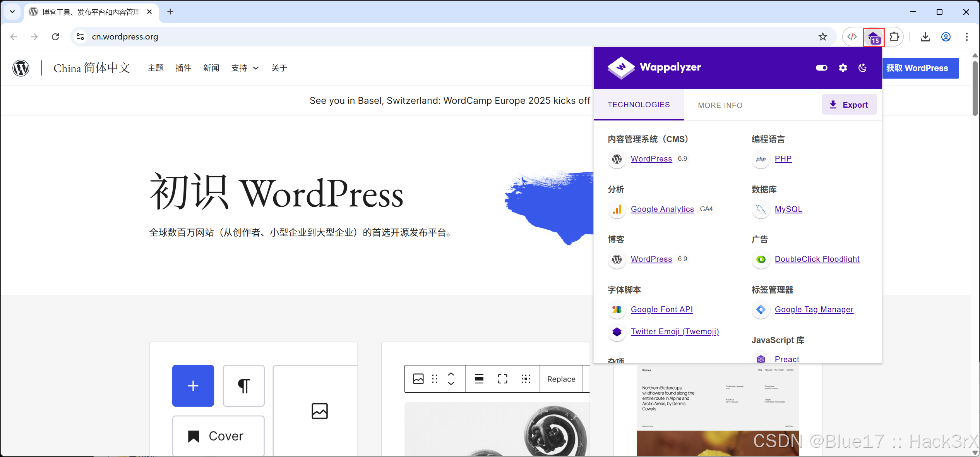Click the Export button
The height and width of the screenshot is (457, 980).
[x=849, y=105]
